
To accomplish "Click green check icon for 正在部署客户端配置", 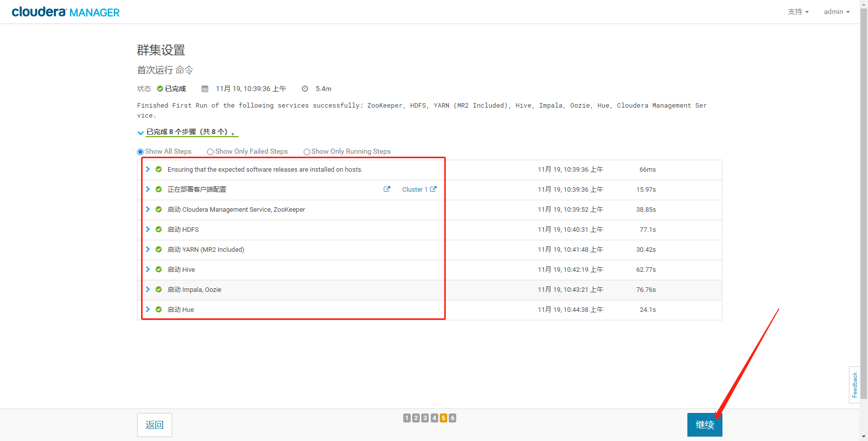I will coord(159,189).
